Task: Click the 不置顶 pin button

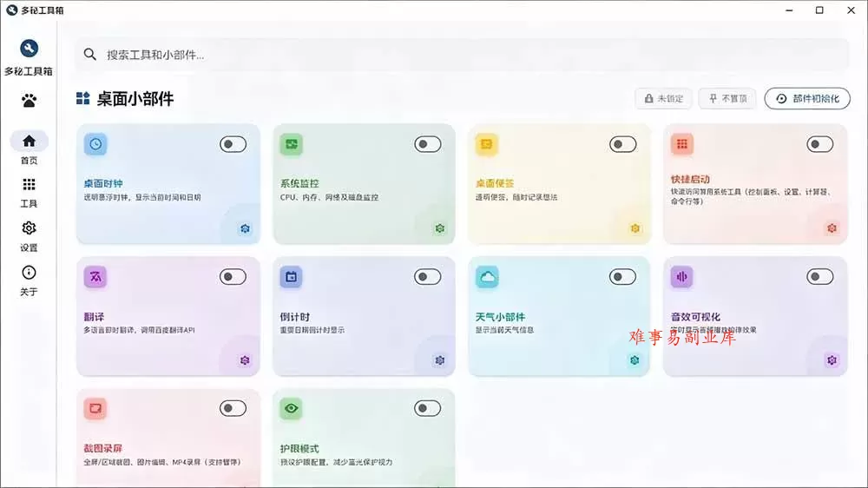Action: [x=727, y=99]
